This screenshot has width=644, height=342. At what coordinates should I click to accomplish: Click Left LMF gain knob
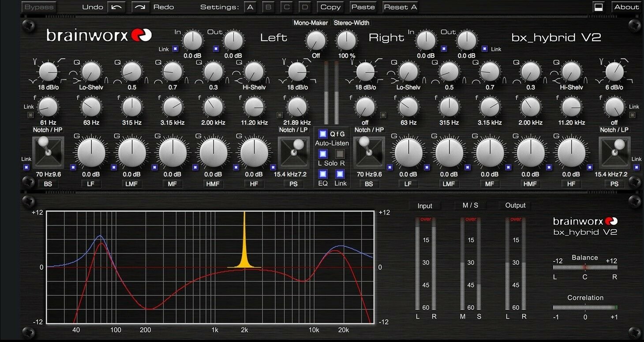point(132,152)
